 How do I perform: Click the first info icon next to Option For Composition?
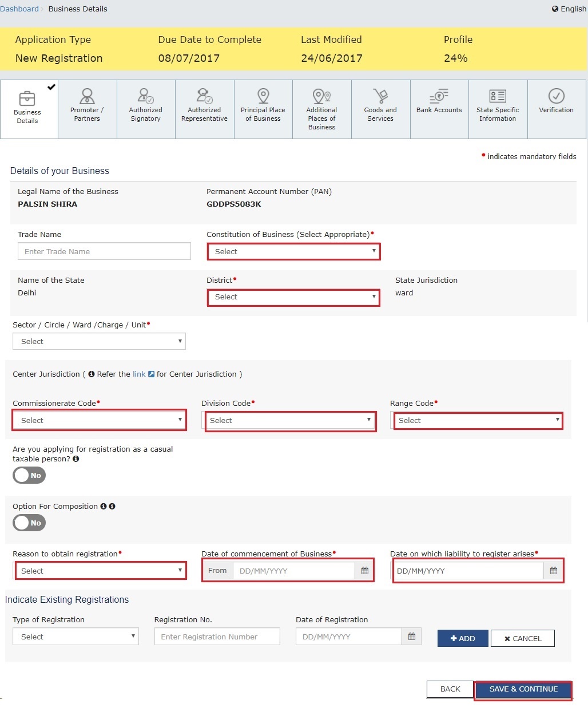[104, 506]
